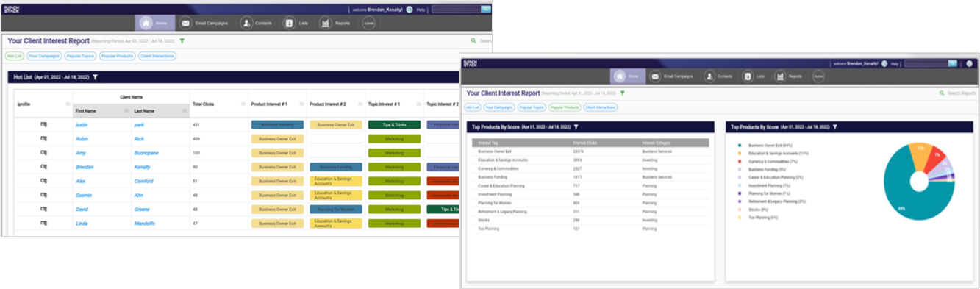The image size is (980, 289).
Task: Click Contacts icon in the right window navigation
Action: pyautogui.click(x=709, y=76)
